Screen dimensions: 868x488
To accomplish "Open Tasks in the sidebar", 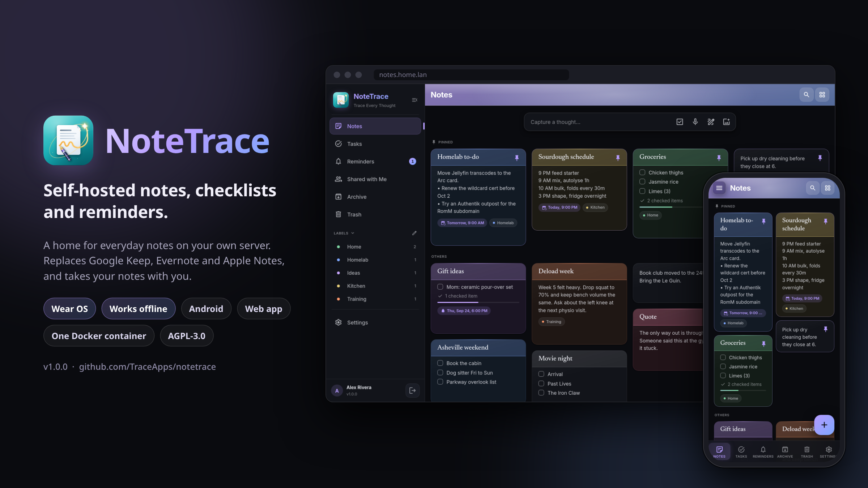I will click(375, 144).
